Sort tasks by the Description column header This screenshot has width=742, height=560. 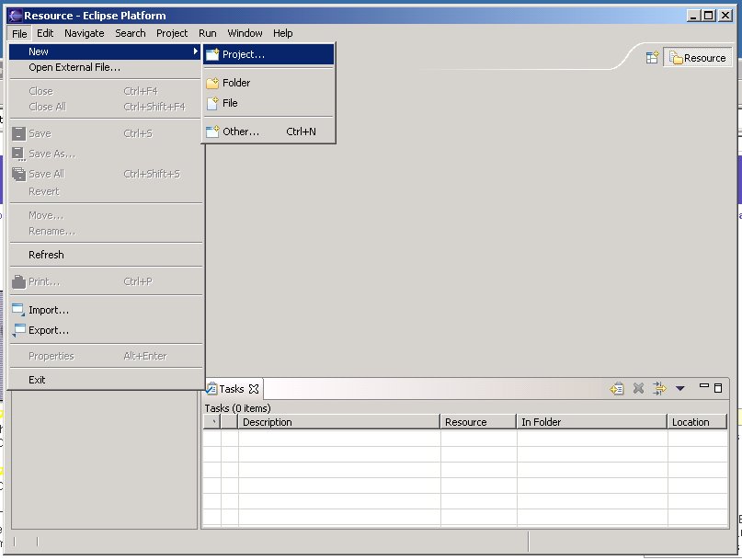[339, 422]
